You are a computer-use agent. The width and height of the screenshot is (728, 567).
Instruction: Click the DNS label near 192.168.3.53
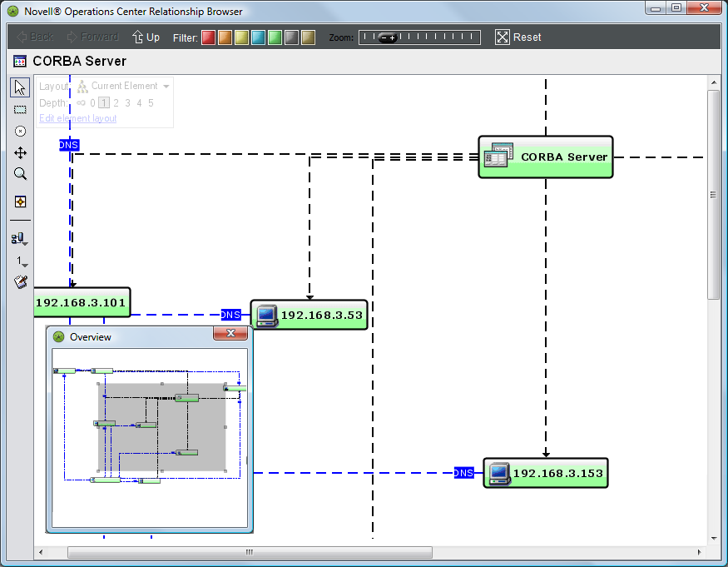(x=230, y=315)
